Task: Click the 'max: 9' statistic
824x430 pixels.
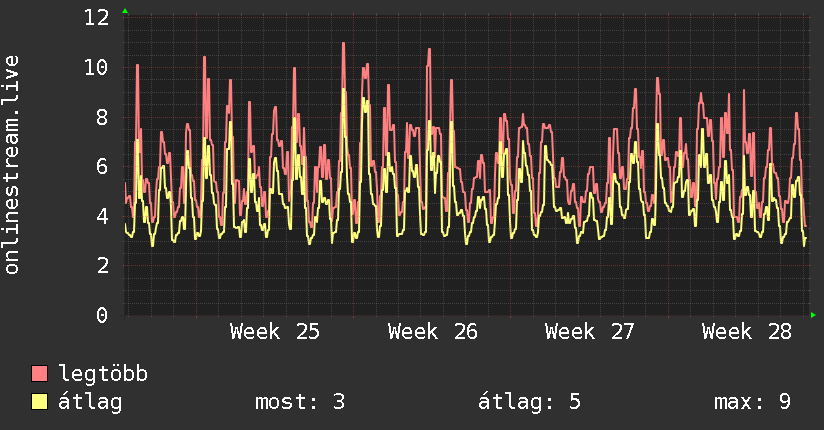Action: (x=753, y=402)
